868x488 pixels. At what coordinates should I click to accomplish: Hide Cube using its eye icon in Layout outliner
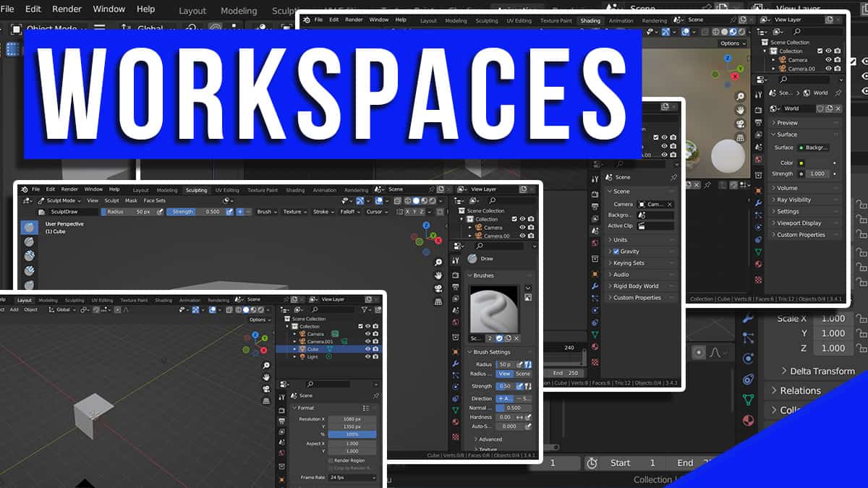367,348
